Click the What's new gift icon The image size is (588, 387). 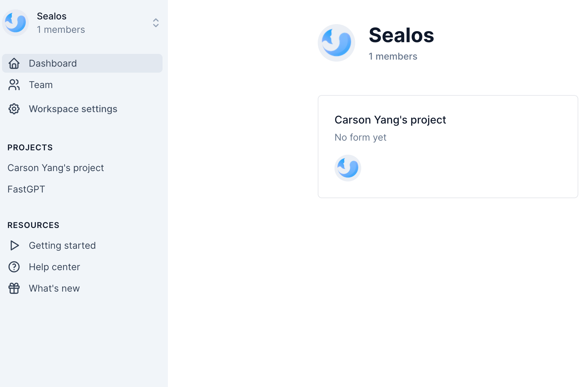14,288
